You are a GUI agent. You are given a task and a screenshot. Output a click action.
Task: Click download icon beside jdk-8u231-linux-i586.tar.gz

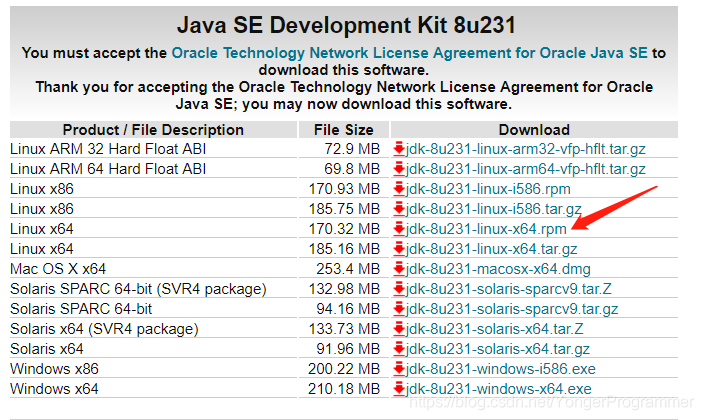(x=399, y=209)
